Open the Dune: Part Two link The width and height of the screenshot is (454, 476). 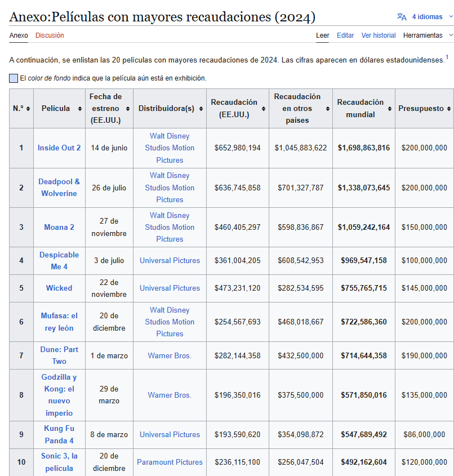coord(59,355)
